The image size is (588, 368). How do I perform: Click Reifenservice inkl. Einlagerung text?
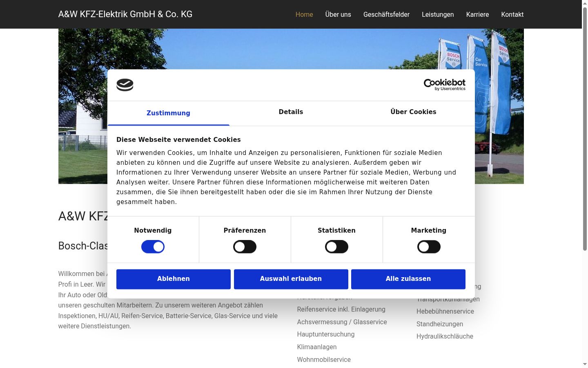341,310
